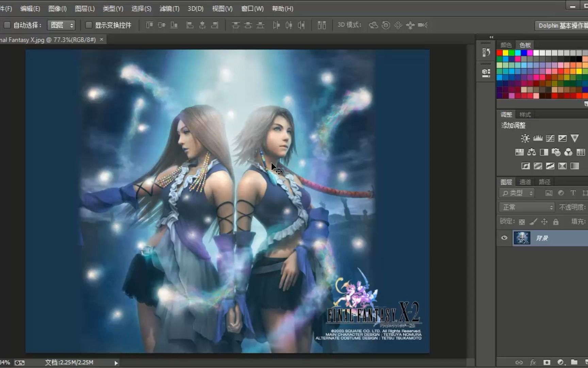Align left edges in options bar
This screenshot has height=368, width=588.
pos(190,25)
